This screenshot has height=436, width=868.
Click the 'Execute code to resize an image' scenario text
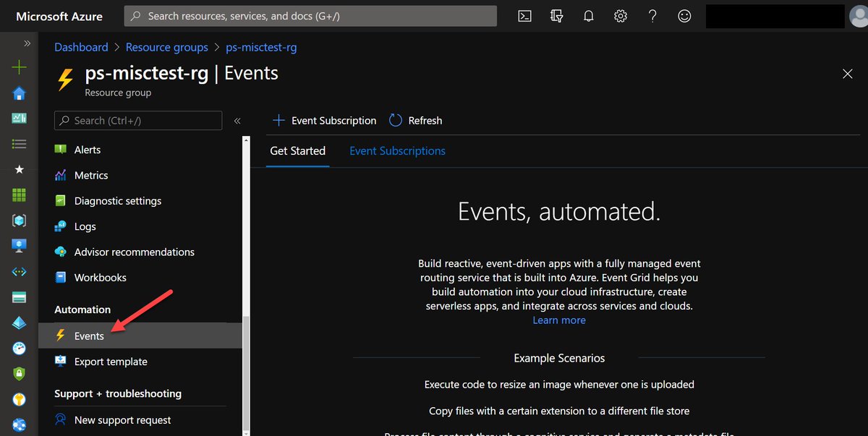559,385
